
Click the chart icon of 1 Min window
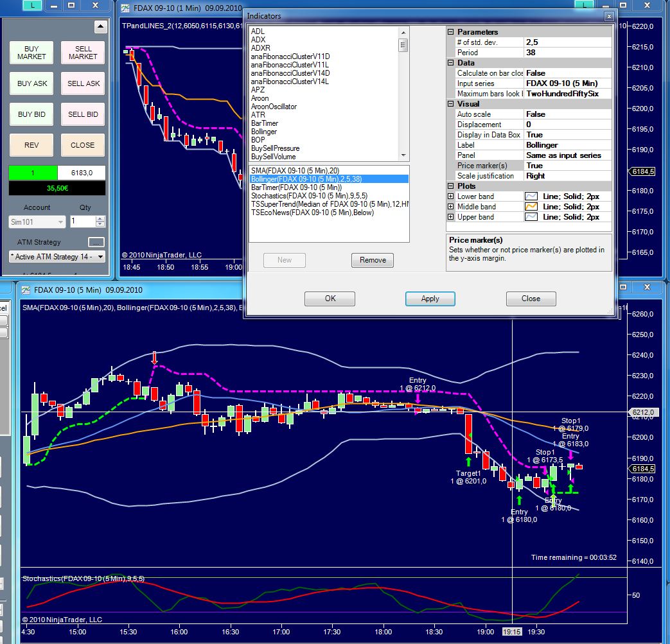coord(125,8)
